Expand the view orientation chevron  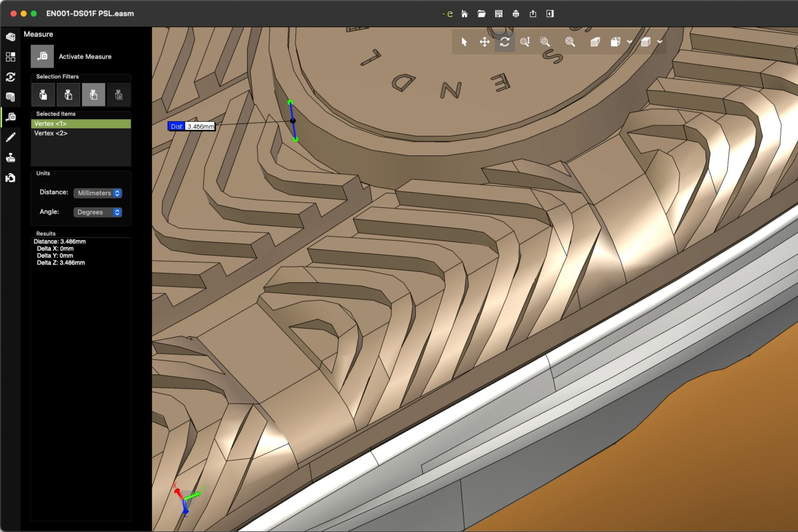point(630,42)
